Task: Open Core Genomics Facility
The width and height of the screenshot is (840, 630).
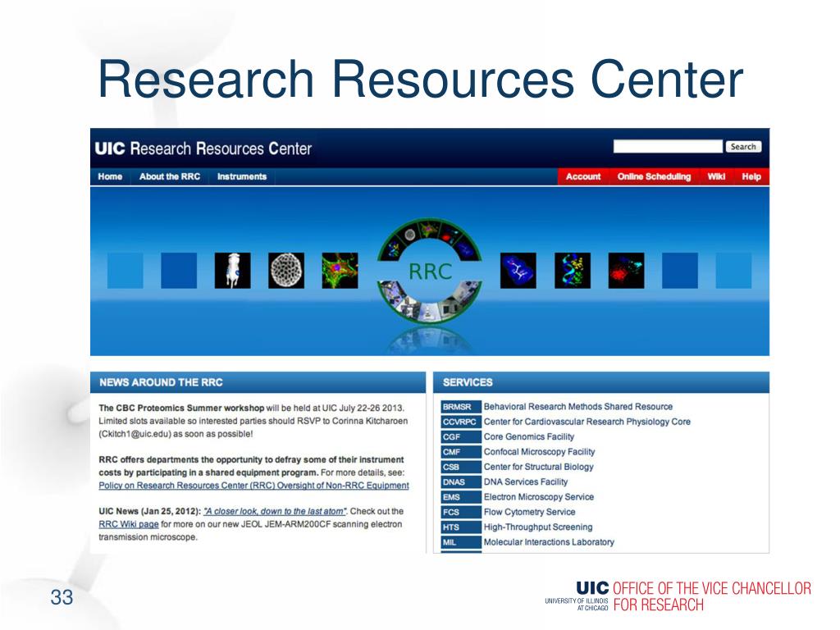Action: (529, 436)
